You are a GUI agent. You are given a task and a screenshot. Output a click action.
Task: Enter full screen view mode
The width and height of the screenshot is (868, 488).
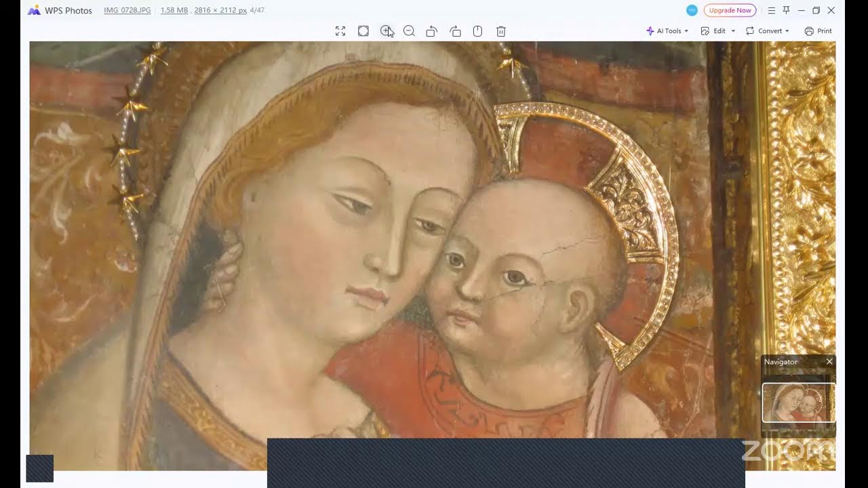click(x=340, y=31)
